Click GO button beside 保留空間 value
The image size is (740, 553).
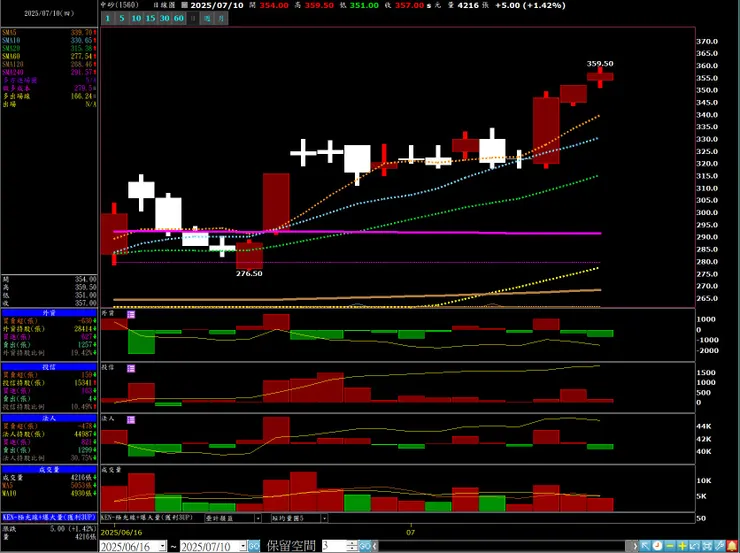pos(365,546)
